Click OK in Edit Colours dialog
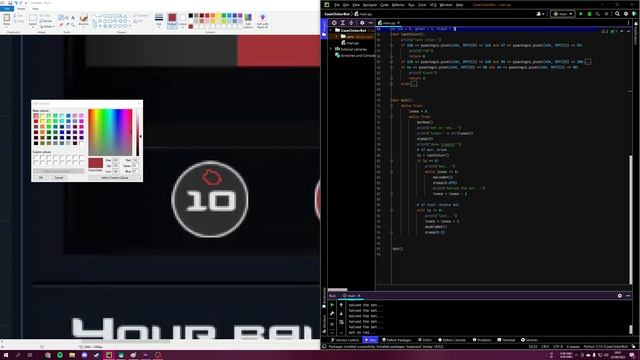 (40, 178)
